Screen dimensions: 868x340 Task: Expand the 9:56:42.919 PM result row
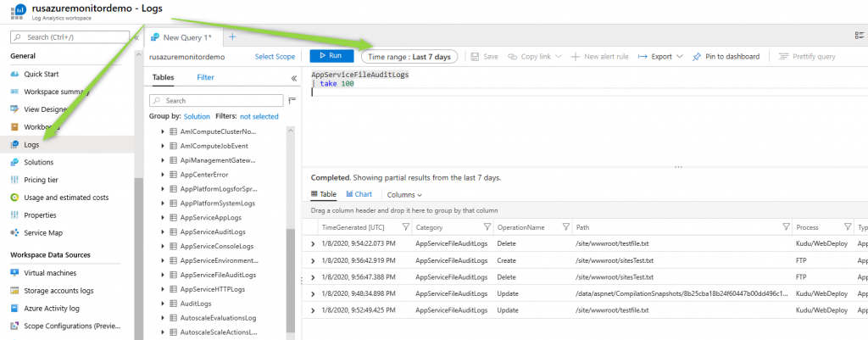[x=313, y=260]
